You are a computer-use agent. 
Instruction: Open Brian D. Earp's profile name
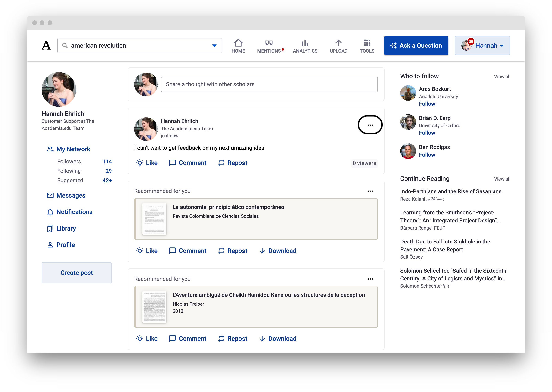point(435,118)
